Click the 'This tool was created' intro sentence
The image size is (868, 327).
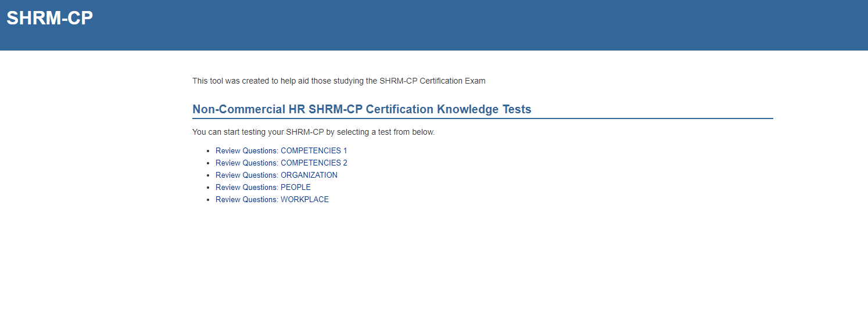click(339, 81)
